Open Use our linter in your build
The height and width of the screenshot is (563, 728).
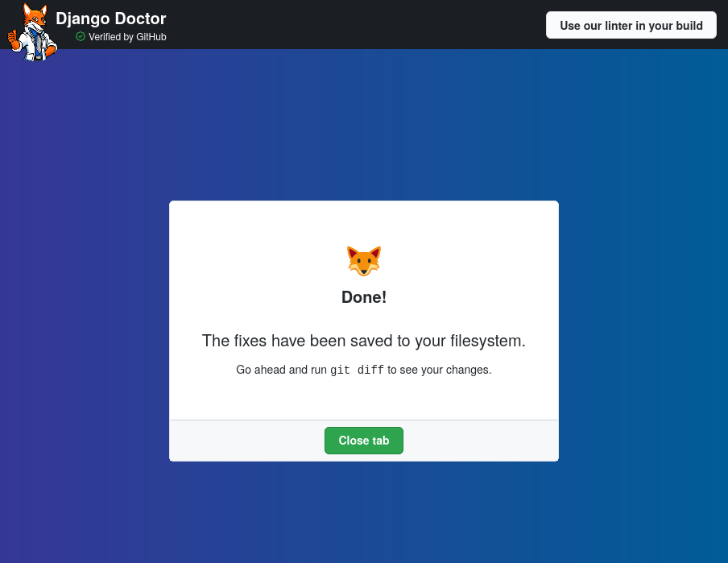[x=631, y=25]
